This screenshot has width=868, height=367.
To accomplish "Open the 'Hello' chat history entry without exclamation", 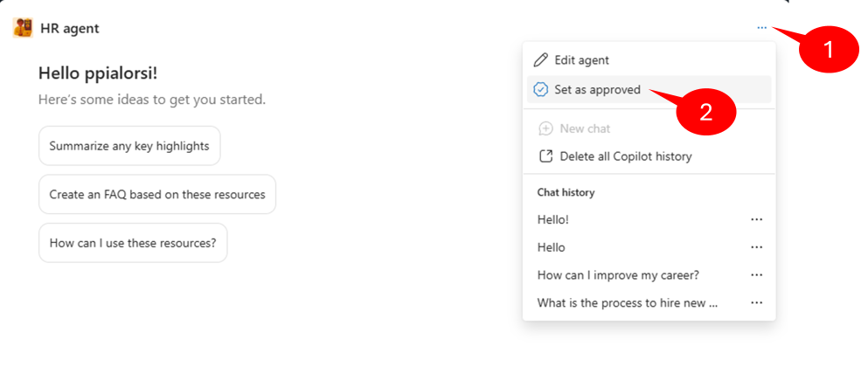I will pos(551,247).
